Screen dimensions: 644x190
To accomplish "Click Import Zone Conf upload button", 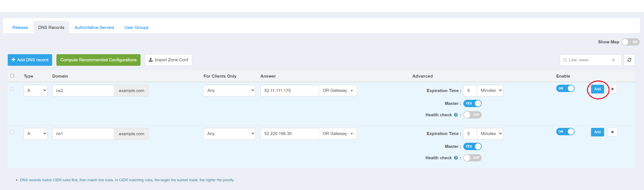I will 168,60.
